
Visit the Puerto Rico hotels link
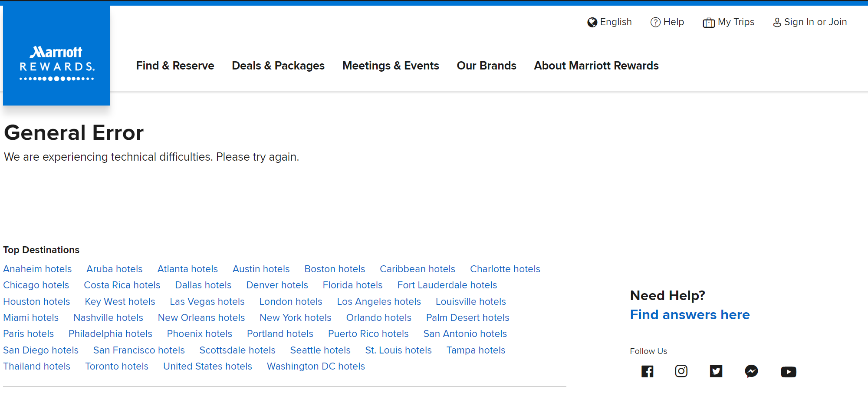368,334
